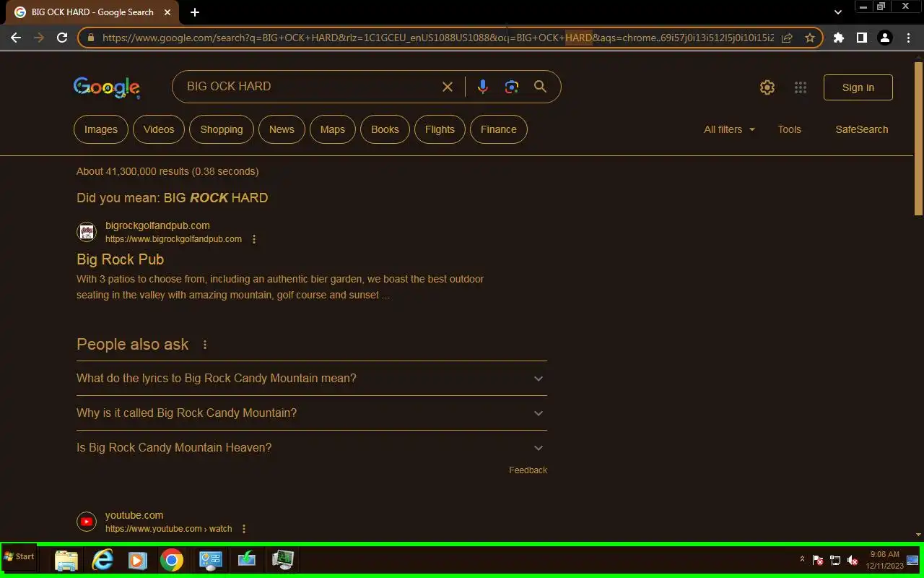This screenshot has width=924, height=578.
Task: Open Chrome profile avatar
Action: pos(885,38)
